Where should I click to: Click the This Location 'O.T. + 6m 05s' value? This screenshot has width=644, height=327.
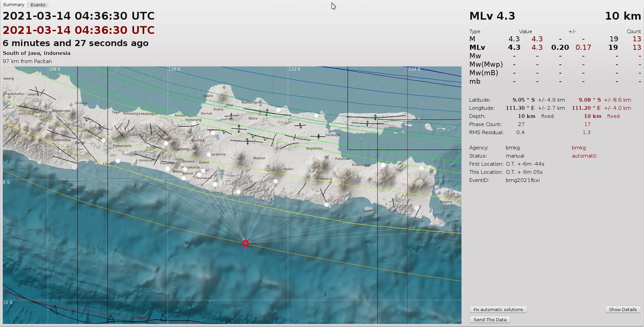coord(524,172)
